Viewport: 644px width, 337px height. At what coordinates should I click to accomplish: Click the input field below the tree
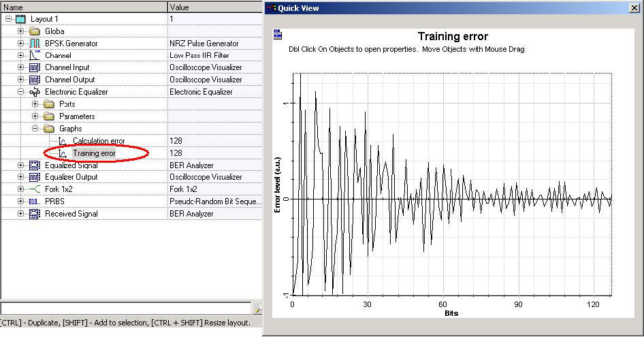(x=126, y=308)
